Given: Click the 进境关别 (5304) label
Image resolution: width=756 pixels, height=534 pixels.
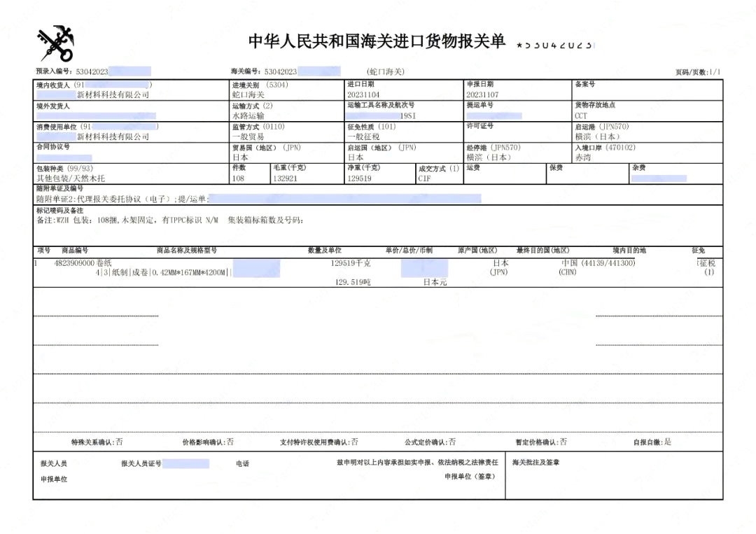Looking at the screenshot, I should click(260, 85).
